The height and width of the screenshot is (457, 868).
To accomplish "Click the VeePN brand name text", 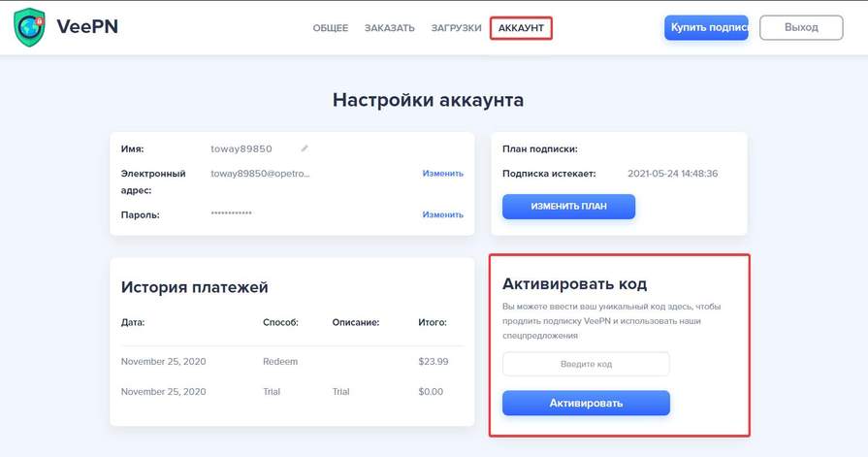I will tap(87, 26).
